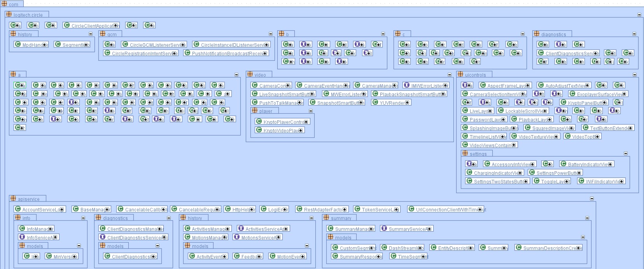This screenshot has height=269, width=644.
Task: Collapse the player package inside video
Action: click(x=311, y=111)
